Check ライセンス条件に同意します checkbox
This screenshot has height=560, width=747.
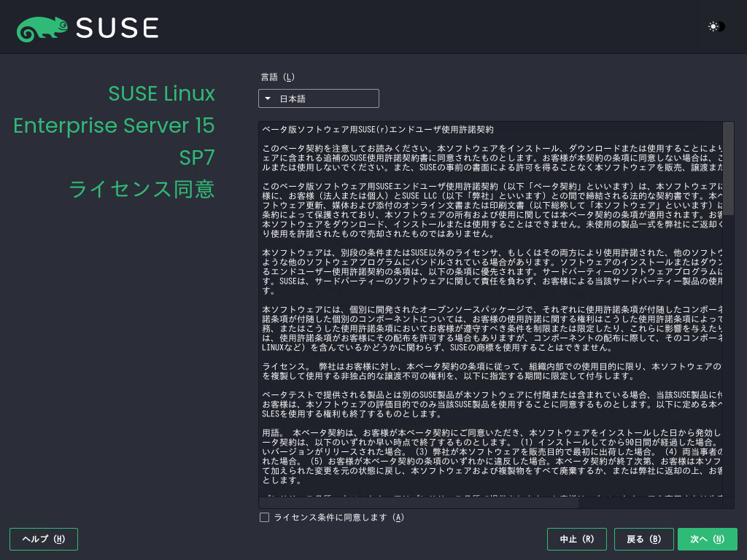click(x=264, y=517)
